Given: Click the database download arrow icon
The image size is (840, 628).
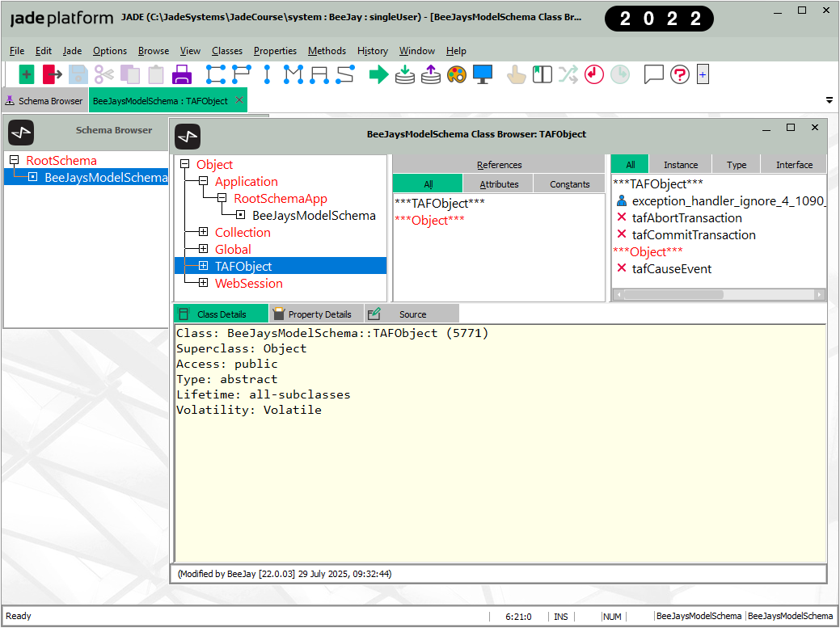Looking at the screenshot, I should (404, 75).
